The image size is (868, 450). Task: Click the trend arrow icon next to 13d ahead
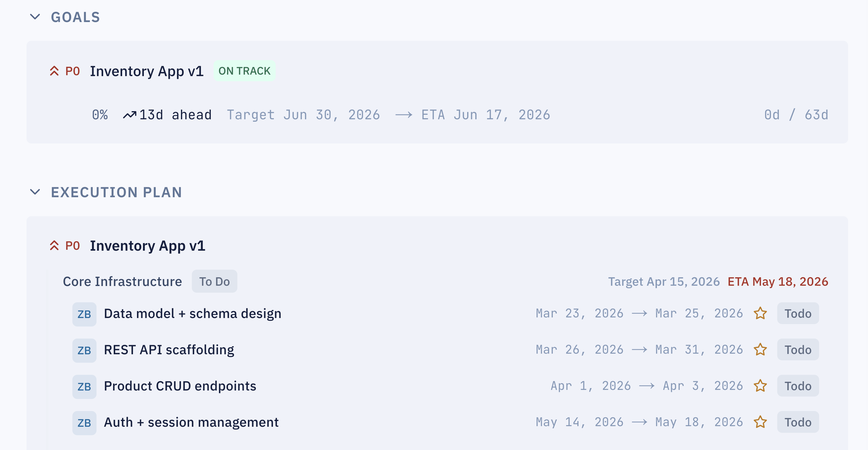131,114
